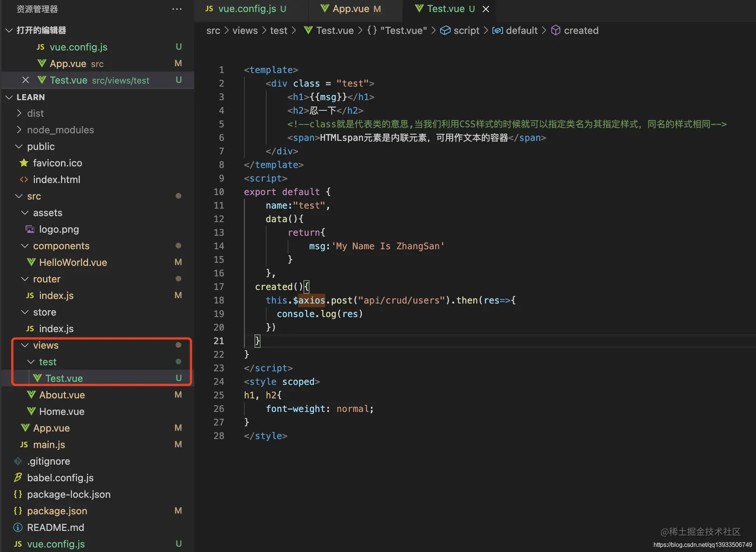Collapse the public folder
This screenshot has width=756, height=552.
click(19, 146)
